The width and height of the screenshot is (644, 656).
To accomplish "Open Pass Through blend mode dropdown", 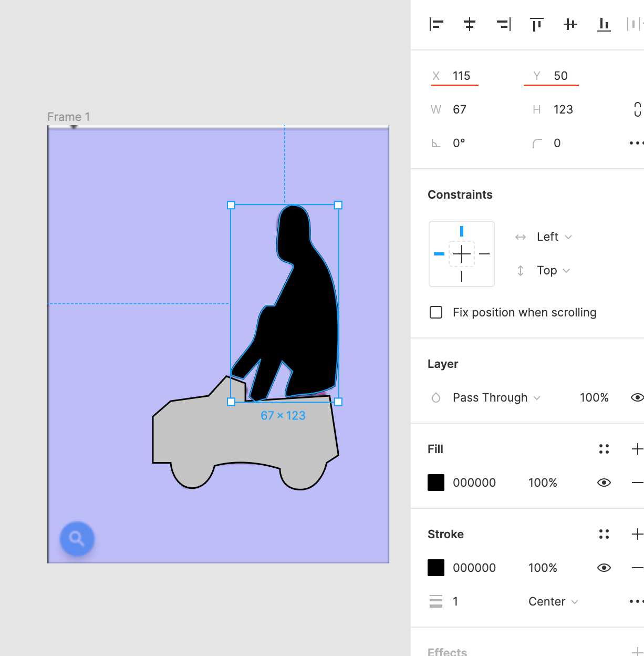I will pos(496,398).
